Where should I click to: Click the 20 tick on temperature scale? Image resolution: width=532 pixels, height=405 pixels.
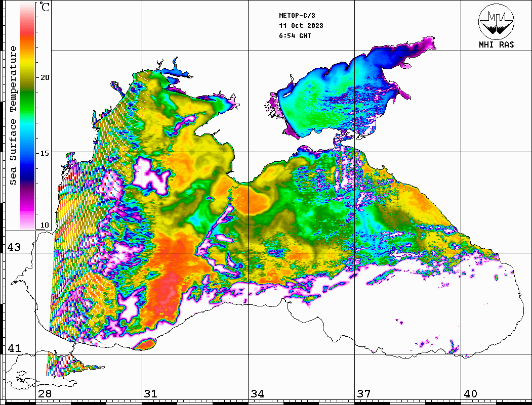45,77
